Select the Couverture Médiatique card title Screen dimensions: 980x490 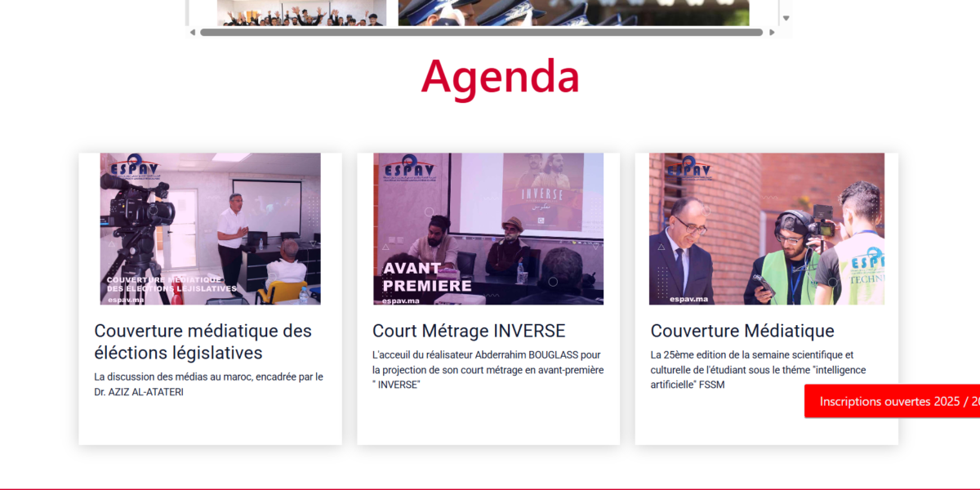pos(742,331)
